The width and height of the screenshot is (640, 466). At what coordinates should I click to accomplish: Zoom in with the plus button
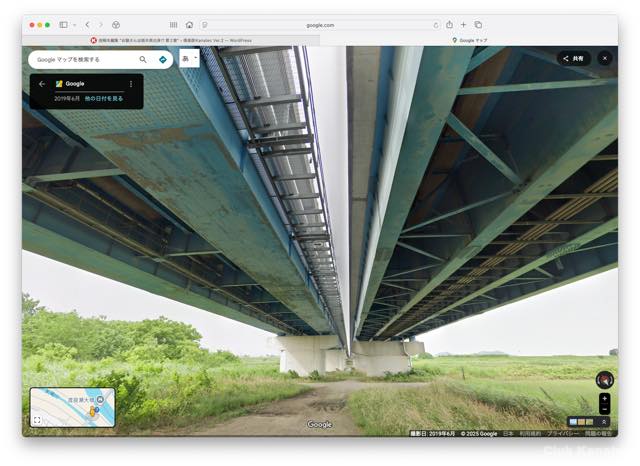pos(604,398)
